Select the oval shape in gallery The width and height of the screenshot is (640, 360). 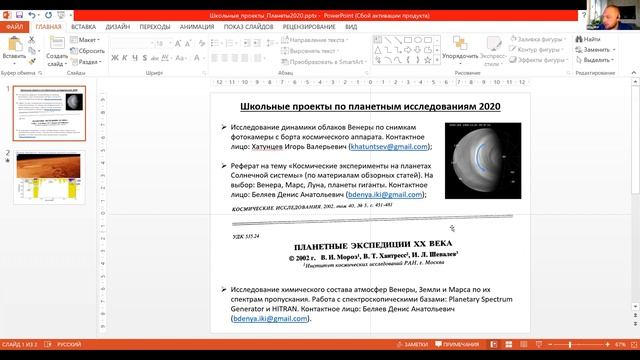pos(418,40)
